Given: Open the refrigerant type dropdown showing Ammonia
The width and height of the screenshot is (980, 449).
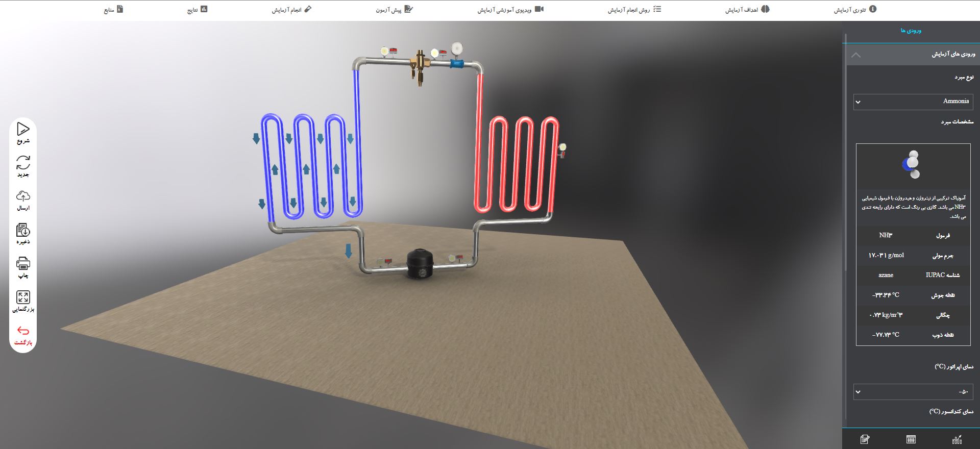Looking at the screenshot, I should pos(913,102).
